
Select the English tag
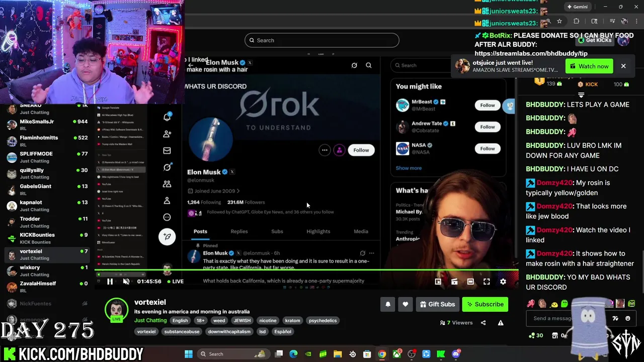point(180,320)
